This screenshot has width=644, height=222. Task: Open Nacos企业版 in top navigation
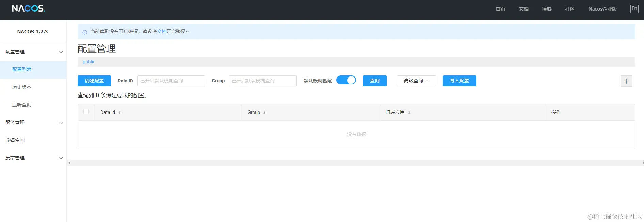click(x=602, y=9)
